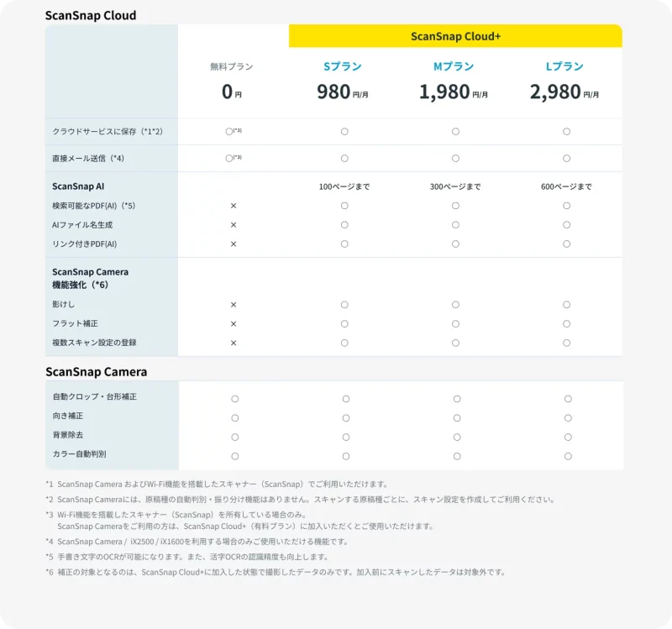672x629 pixels.
Task: Click Mプラン circle for 背景除去
Action: coord(457,437)
